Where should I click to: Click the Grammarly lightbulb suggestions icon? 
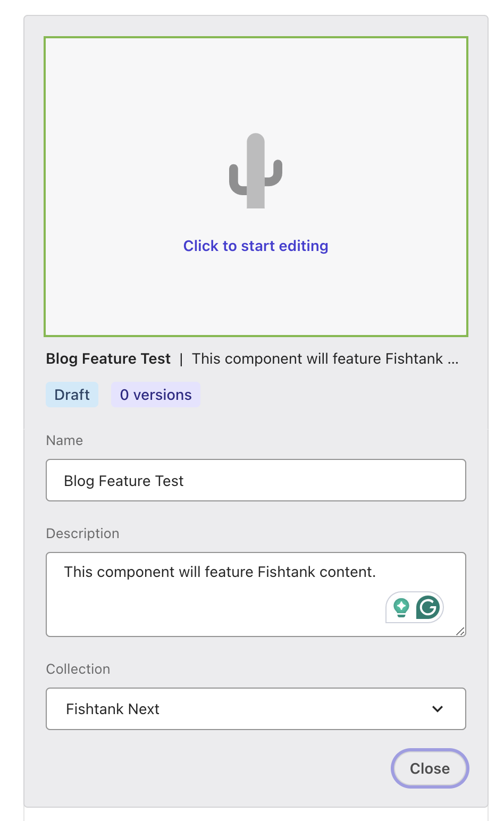coord(401,607)
